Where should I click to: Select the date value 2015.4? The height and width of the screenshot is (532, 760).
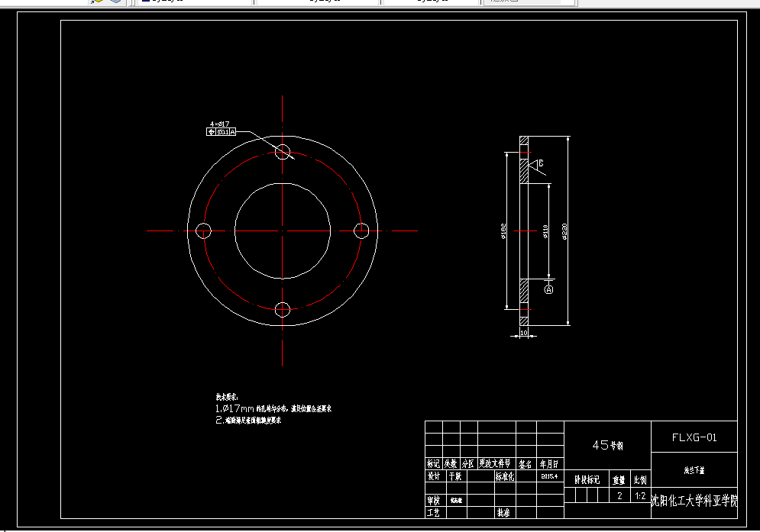tap(549, 476)
